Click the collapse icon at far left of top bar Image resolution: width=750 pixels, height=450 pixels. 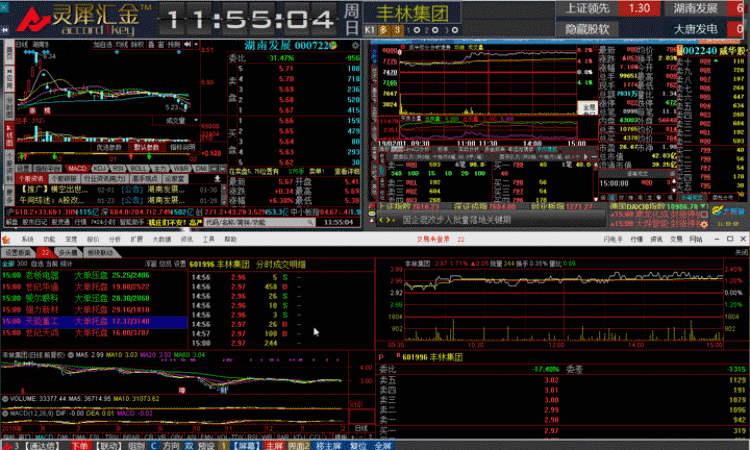[5, 30]
